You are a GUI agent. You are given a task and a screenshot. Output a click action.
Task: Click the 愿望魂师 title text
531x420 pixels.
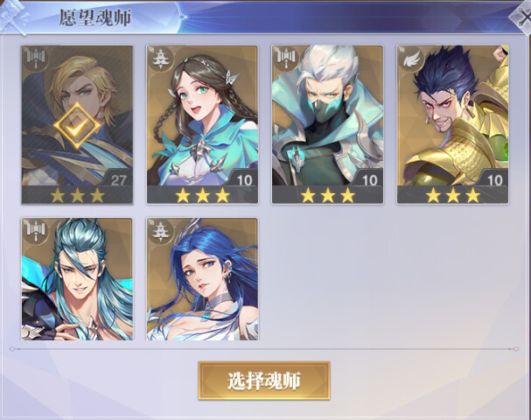(x=95, y=17)
